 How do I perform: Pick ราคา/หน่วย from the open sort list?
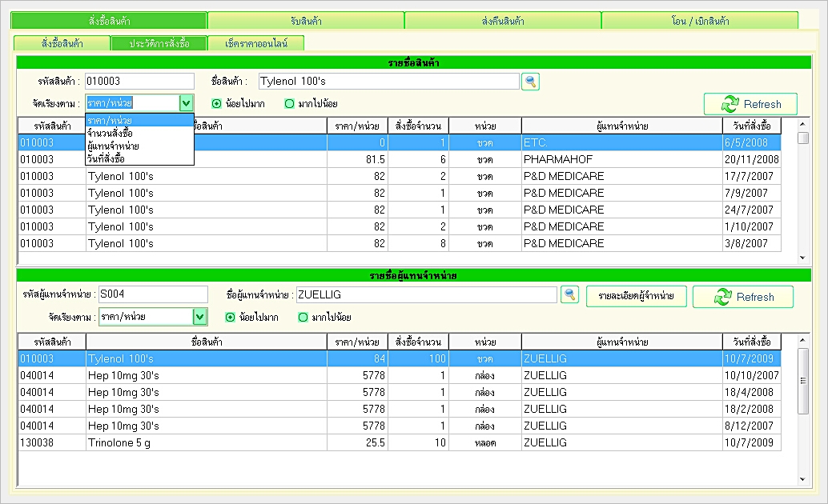[139, 120]
